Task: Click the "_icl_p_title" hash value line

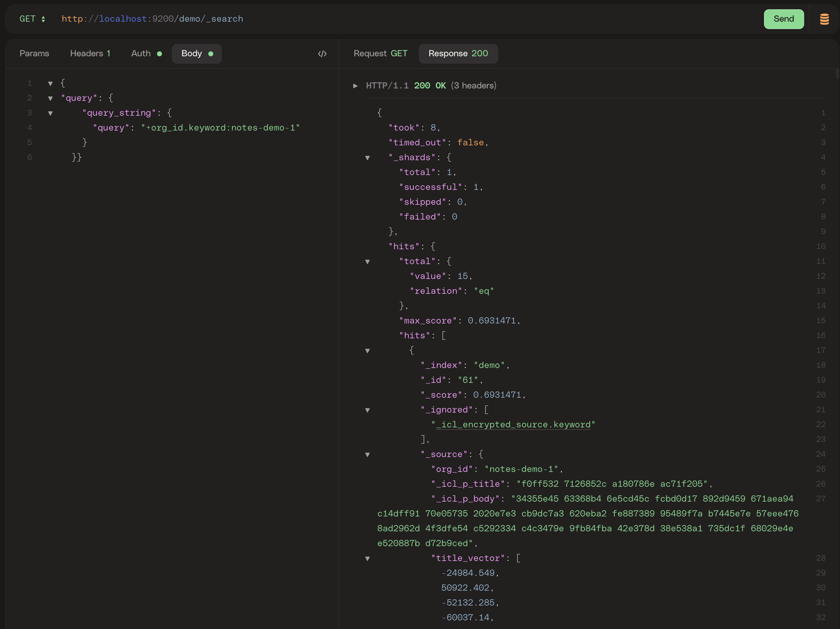Action: 571,484
